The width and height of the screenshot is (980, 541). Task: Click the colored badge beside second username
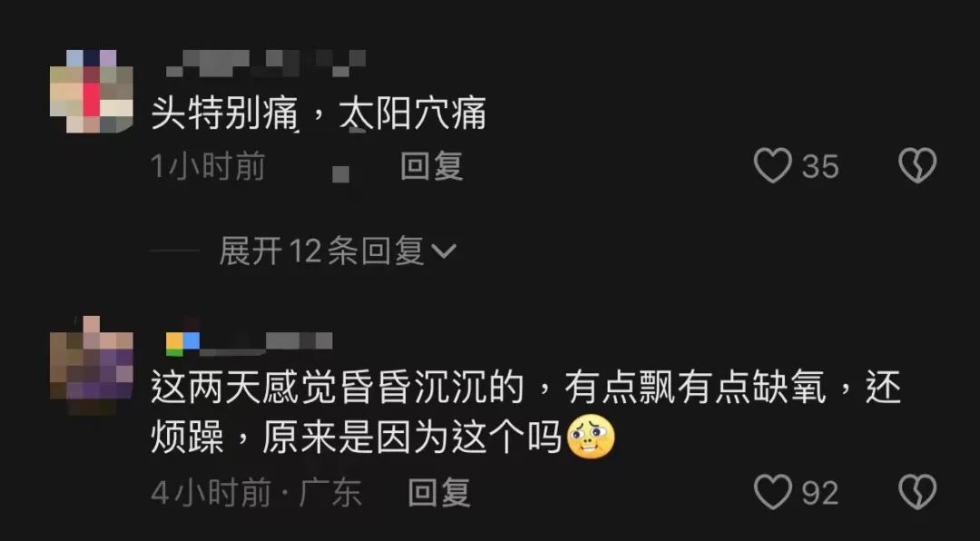183,343
